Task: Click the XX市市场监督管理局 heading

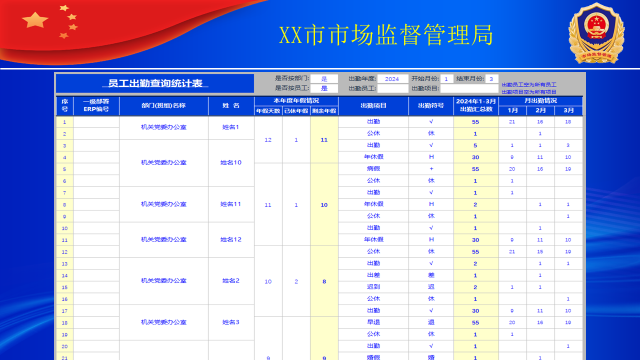Action: pyautogui.click(x=386, y=35)
